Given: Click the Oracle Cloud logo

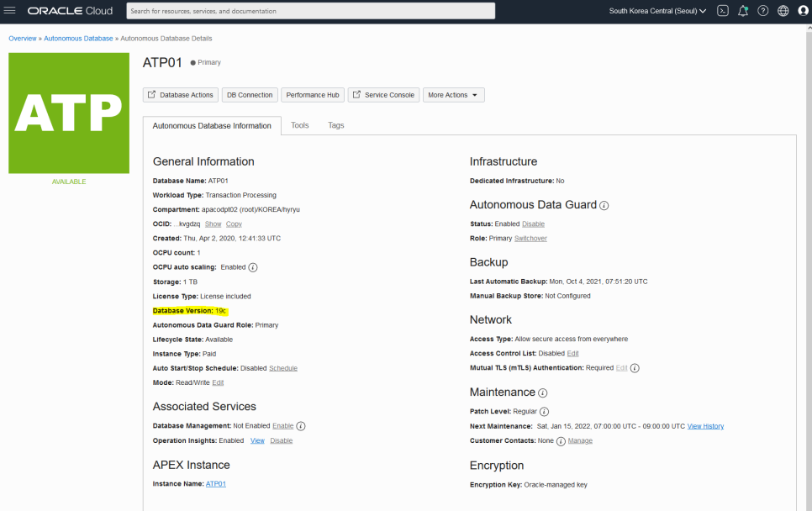Looking at the screenshot, I should coord(70,11).
